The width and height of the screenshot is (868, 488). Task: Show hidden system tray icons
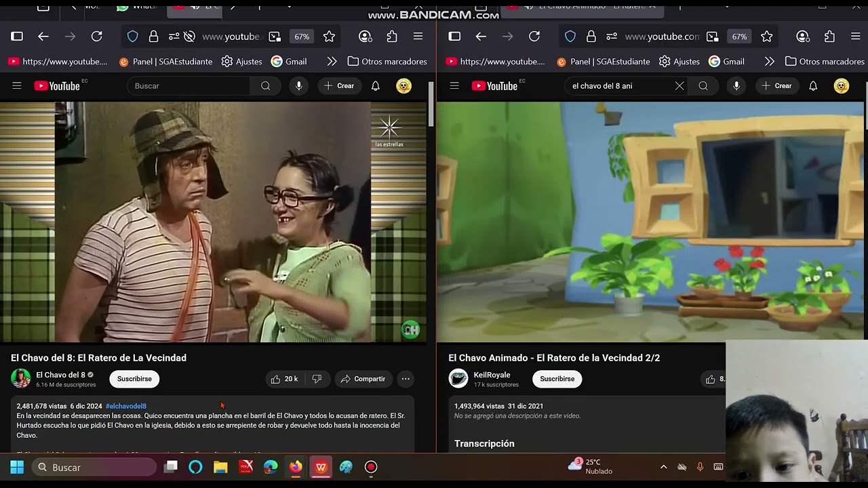tap(663, 467)
